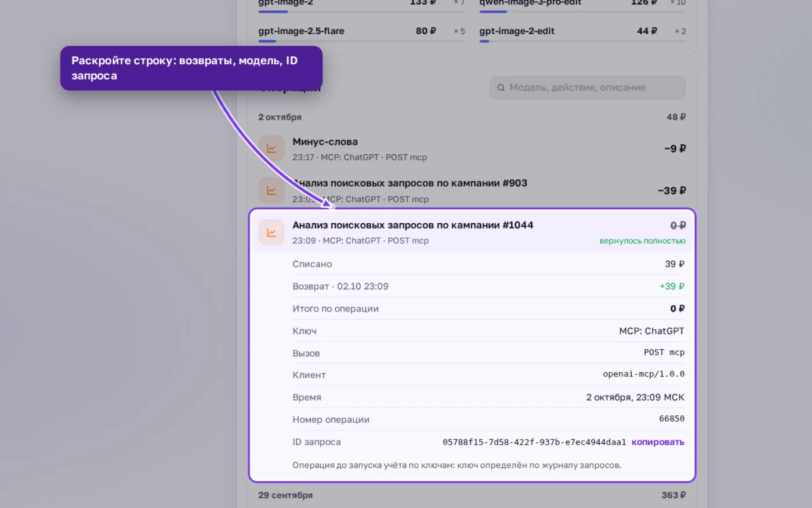Click the 44 ₽ cost of gpt-image-2-edit
812x508 pixels.
coord(647,31)
